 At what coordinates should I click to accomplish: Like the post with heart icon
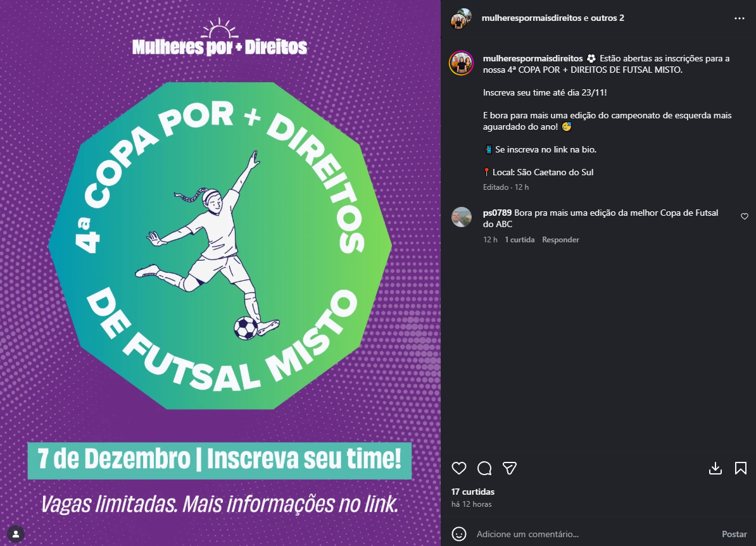point(459,468)
